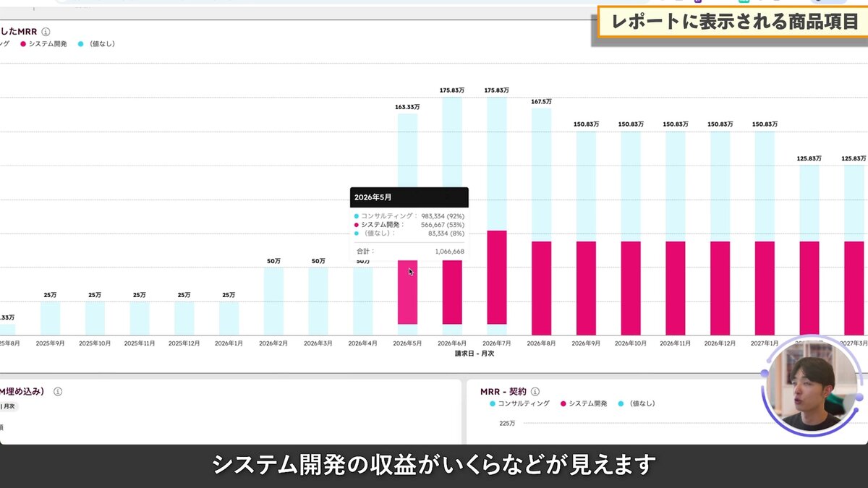Click the (値なし) legend marker in the top chart
Viewport: 868px width, 488px height.
tap(80, 43)
